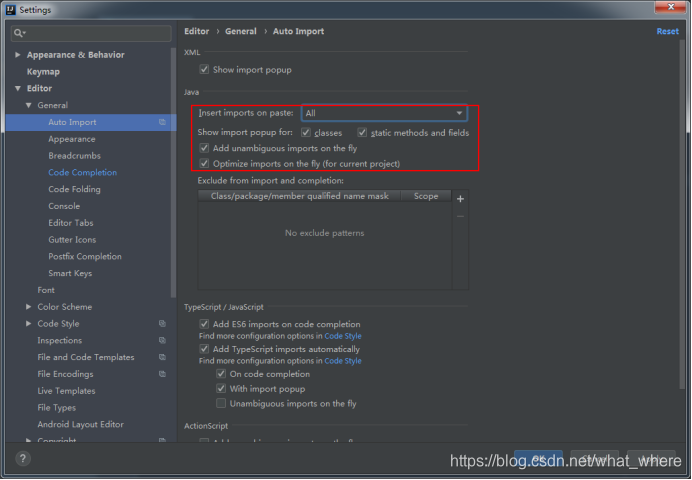
Task: Open Code Completion settings
Action: click(x=83, y=172)
